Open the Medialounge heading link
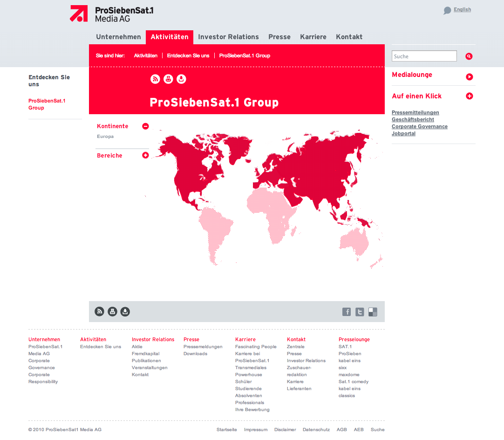Viewport: 504px width, 440px height. click(x=412, y=75)
